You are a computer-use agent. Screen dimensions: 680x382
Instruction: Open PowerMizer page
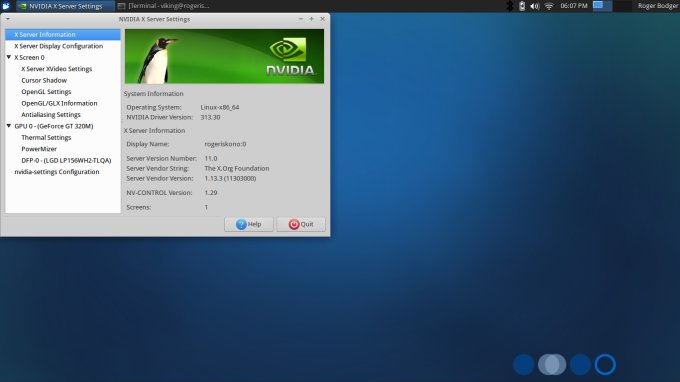pyautogui.click(x=39, y=149)
